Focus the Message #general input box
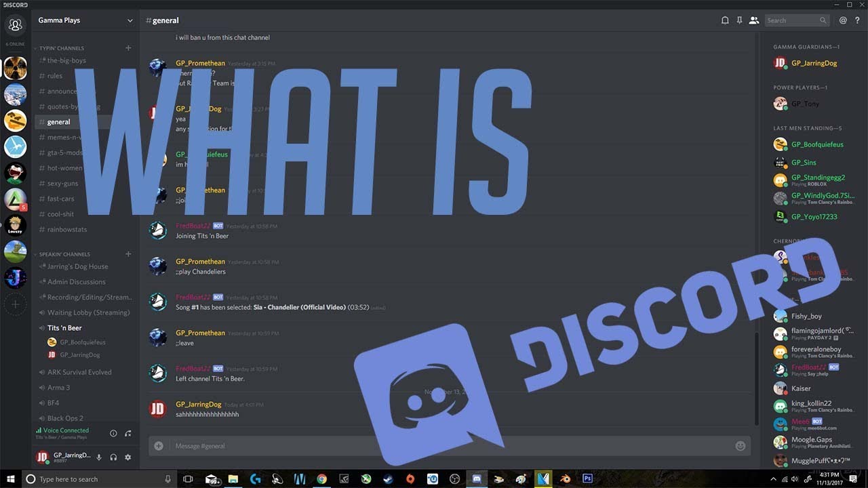Screen dimensions: 868x488 click(x=450, y=446)
